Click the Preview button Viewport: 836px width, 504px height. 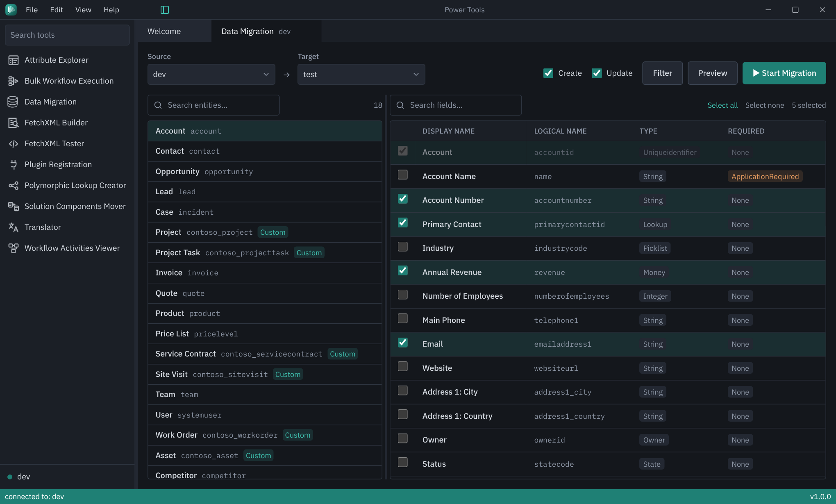pos(712,73)
